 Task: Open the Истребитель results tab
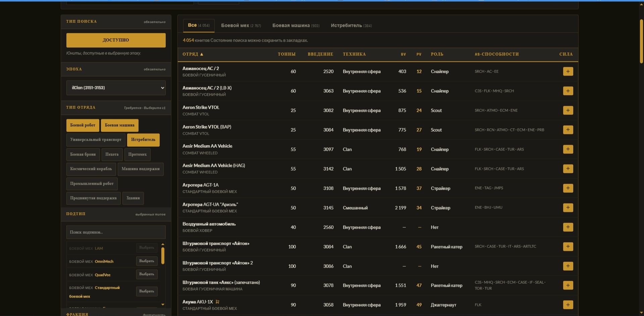351,26
